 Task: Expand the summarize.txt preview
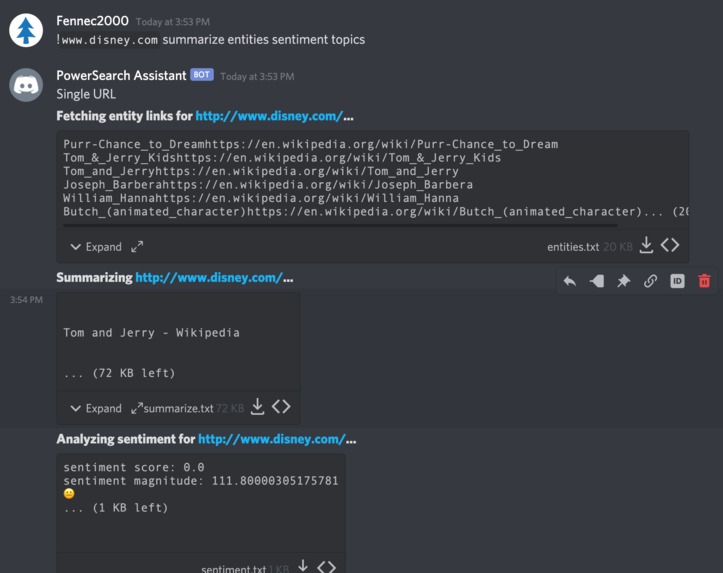(96, 408)
